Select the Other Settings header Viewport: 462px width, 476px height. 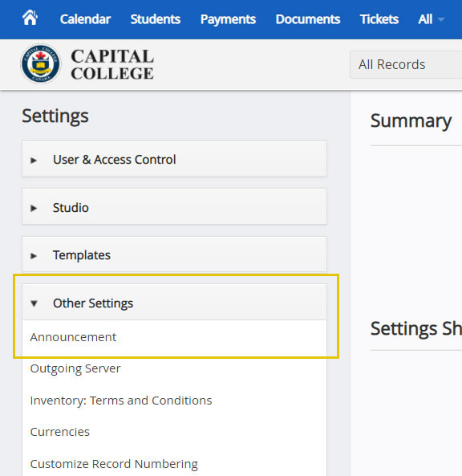(174, 303)
